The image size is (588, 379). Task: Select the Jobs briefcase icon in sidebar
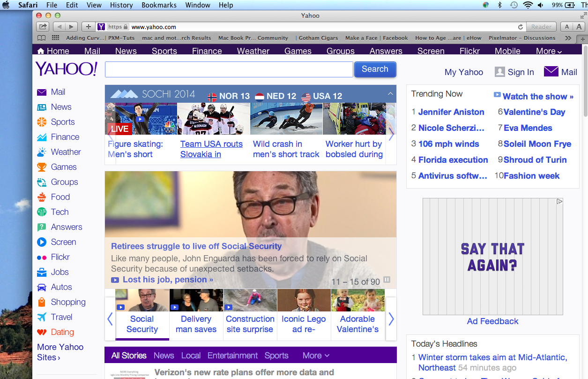(42, 272)
